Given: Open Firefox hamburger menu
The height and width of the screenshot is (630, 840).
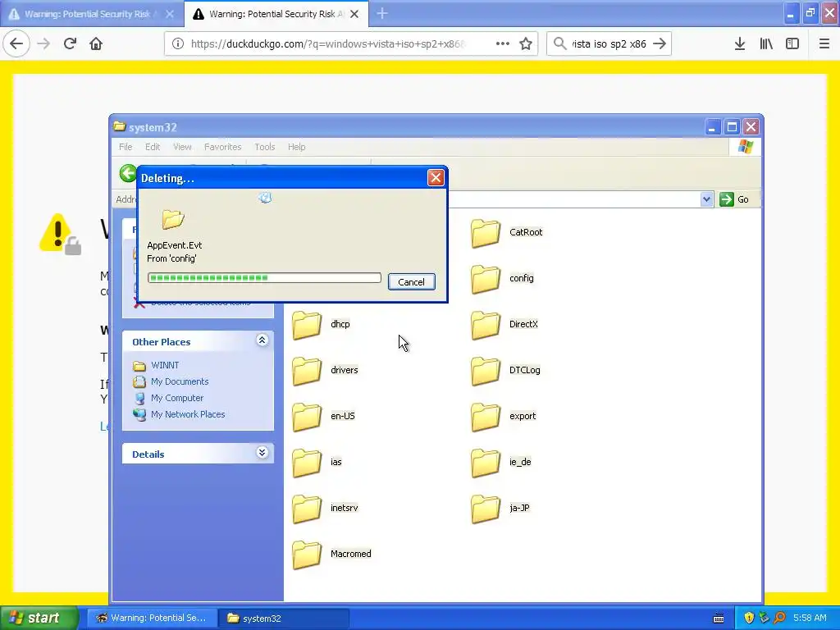Looking at the screenshot, I should 824,44.
